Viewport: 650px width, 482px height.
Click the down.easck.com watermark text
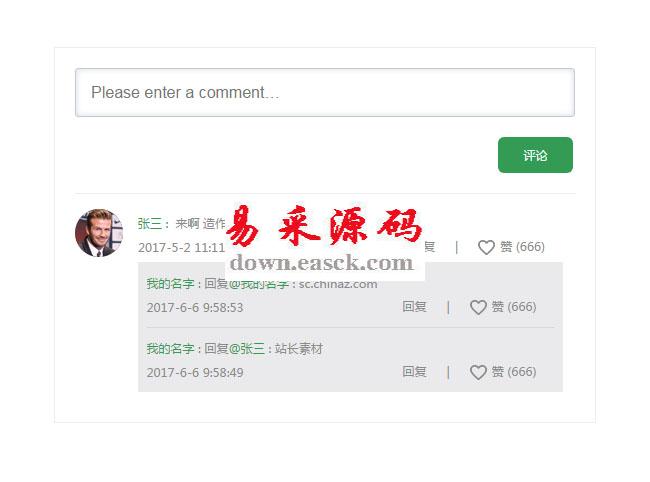[x=321, y=264]
